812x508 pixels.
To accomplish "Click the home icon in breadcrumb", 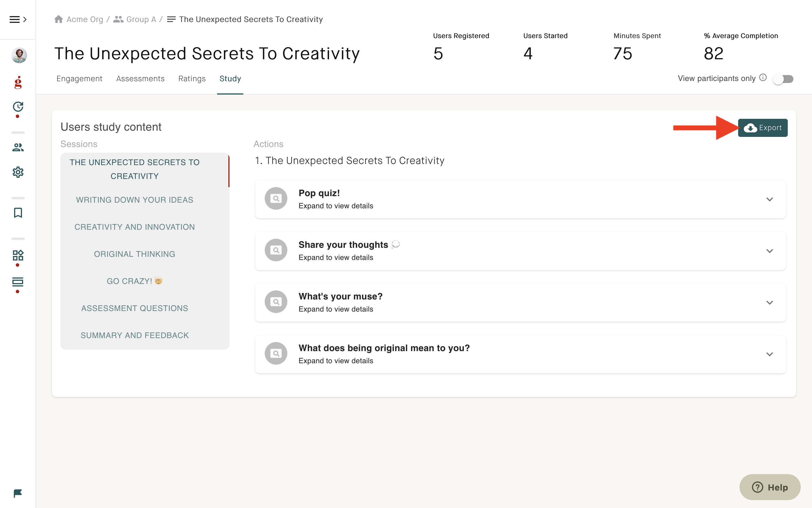I will [59, 19].
